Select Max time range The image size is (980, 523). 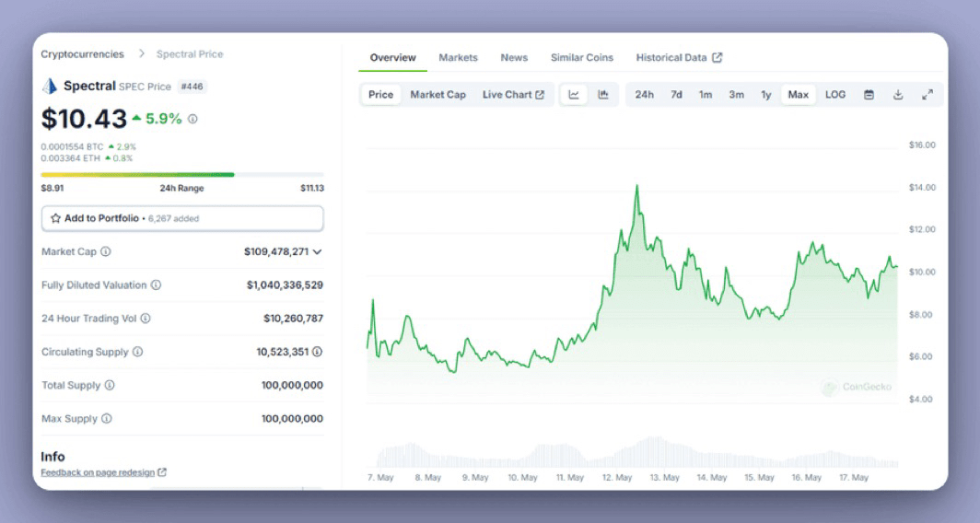tap(799, 95)
